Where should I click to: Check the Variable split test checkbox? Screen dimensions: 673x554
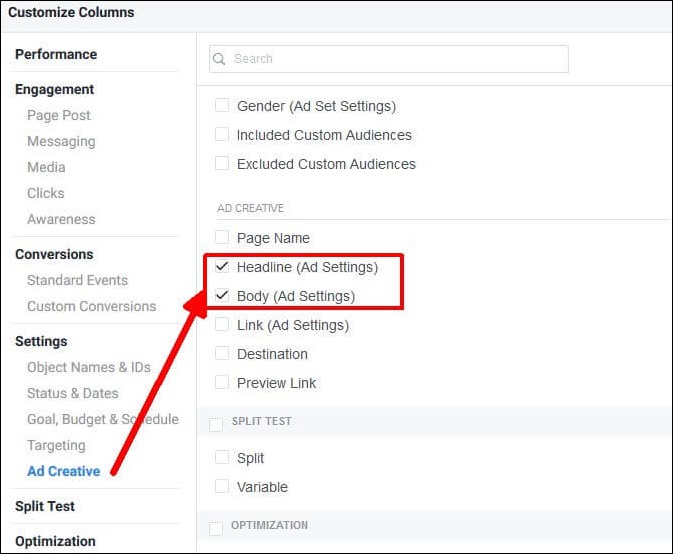click(222, 487)
